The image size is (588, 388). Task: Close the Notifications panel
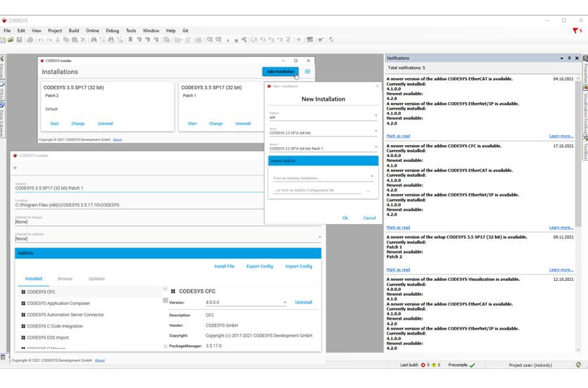[x=577, y=58]
